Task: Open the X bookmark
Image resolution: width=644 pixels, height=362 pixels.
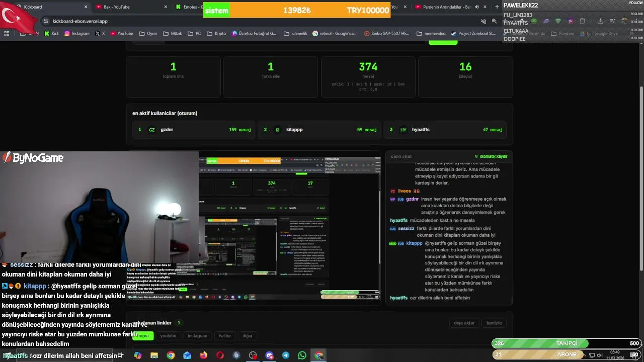Action: (x=100, y=34)
